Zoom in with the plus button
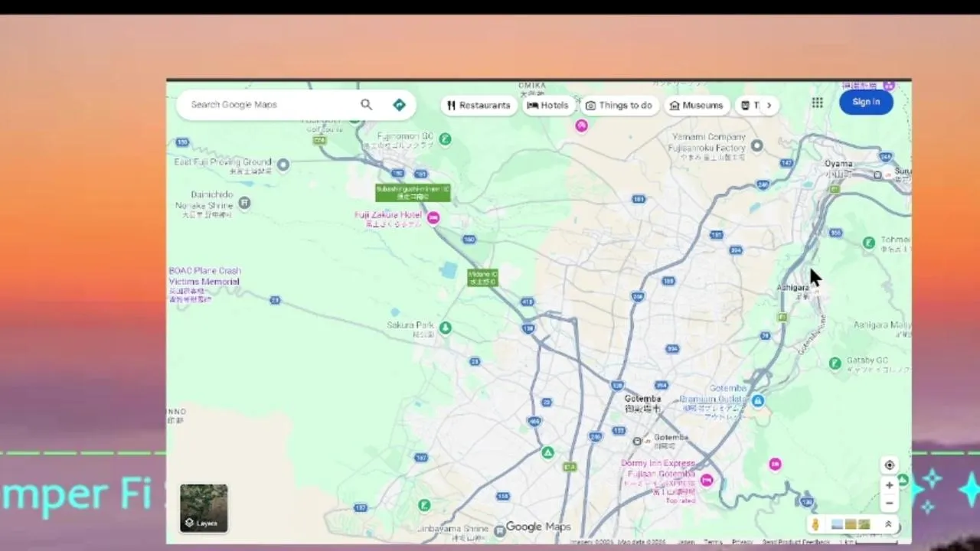 point(889,485)
